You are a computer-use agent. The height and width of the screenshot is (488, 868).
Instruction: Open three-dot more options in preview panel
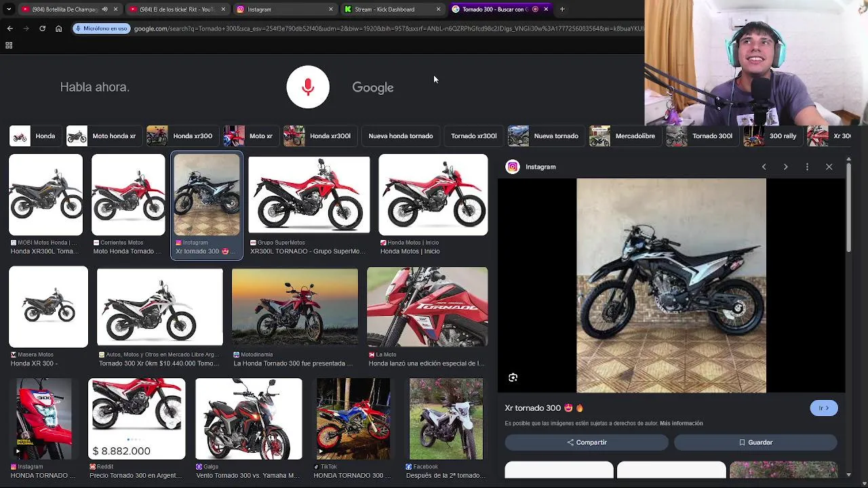click(807, 167)
